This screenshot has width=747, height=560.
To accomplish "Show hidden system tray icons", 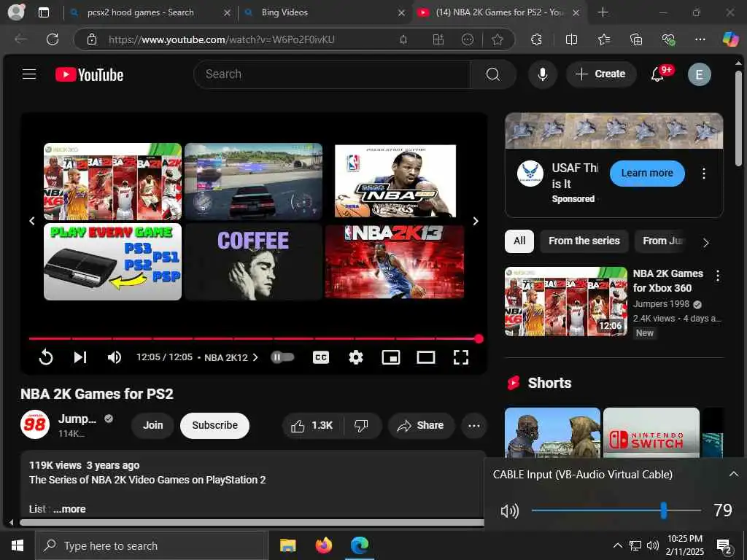I will pyautogui.click(x=617, y=545).
